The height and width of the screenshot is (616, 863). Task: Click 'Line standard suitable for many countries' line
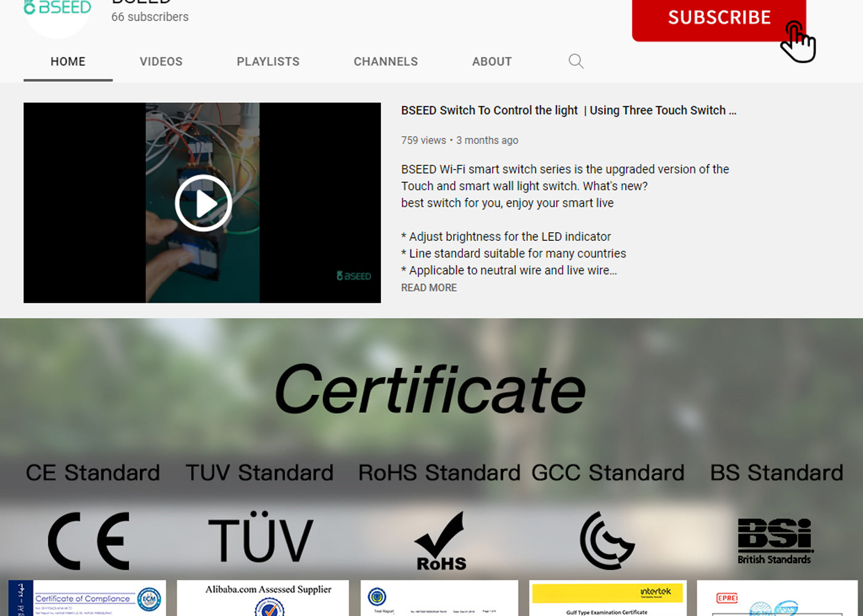[x=513, y=253]
